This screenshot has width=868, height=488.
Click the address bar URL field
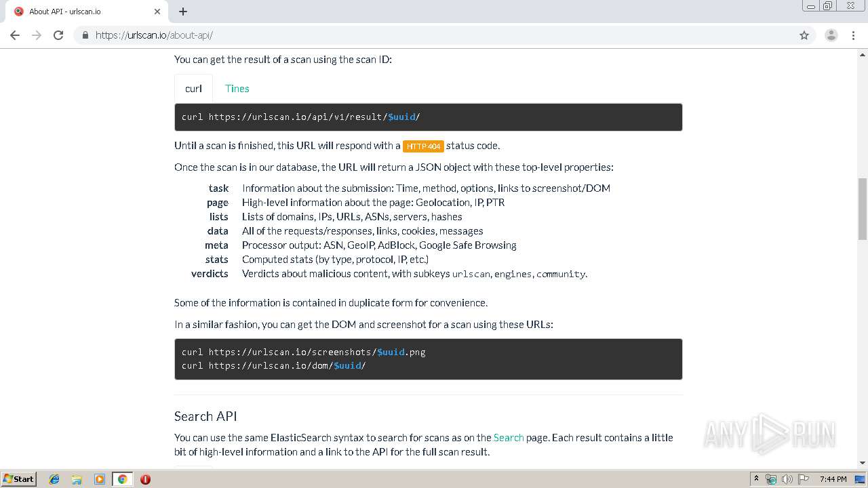pyautogui.click(x=407, y=35)
